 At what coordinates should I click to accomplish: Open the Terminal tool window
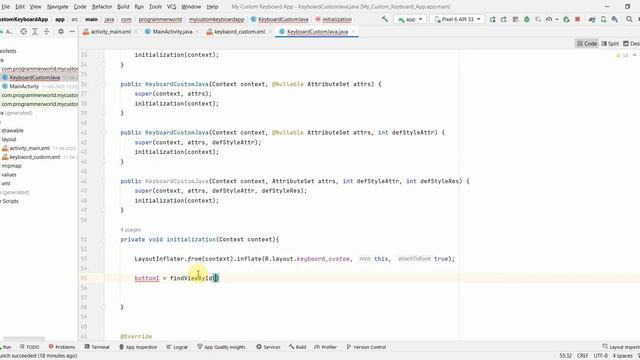[x=97, y=347]
